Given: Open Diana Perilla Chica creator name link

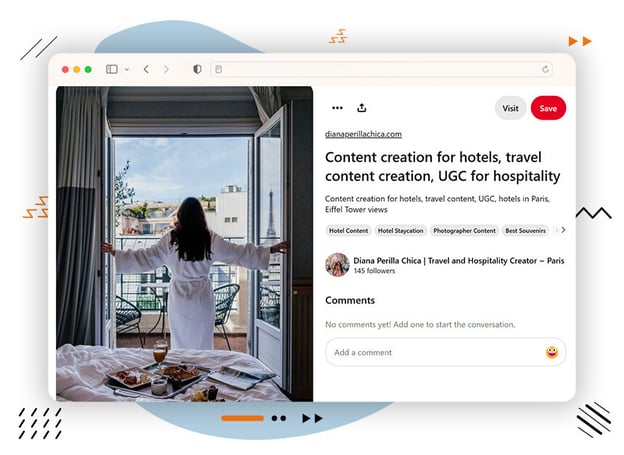Looking at the screenshot, I should (x=458, y=261).
